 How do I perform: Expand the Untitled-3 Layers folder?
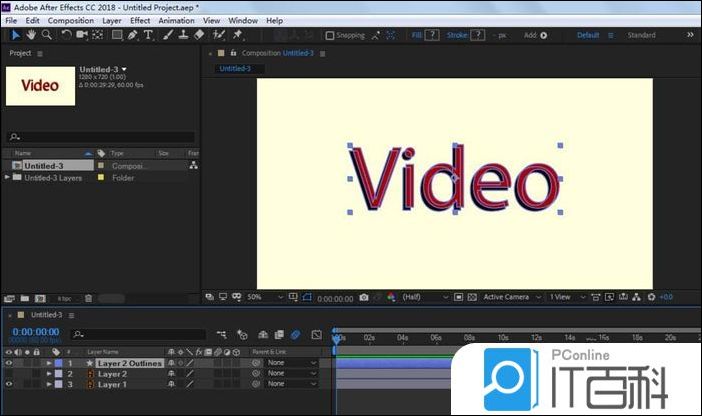pos(8,177)
